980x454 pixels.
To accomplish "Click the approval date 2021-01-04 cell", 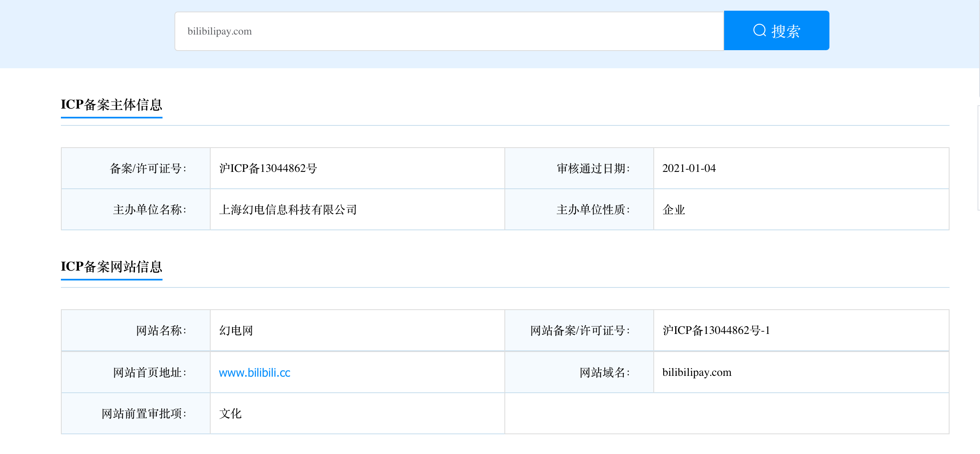I will pos(689,168).
